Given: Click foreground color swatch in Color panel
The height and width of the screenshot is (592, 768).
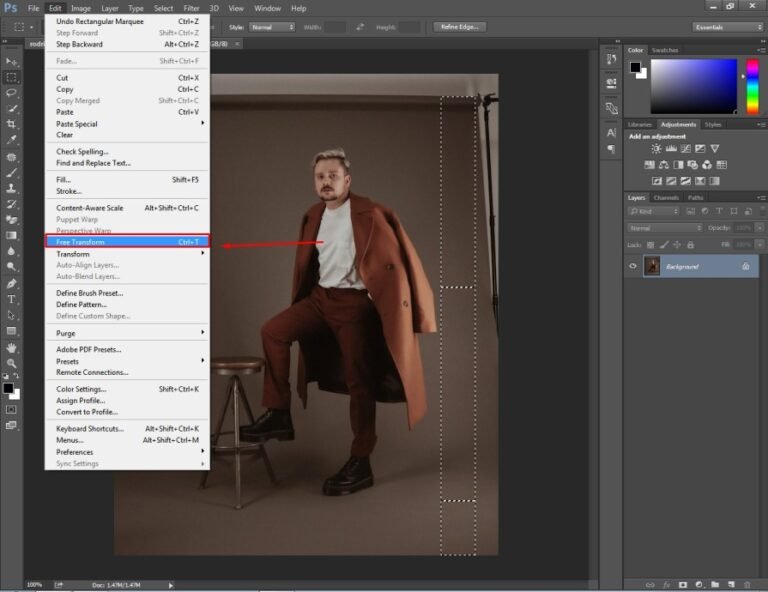Looking at the screenshot, I should pyautogui.click(x=635, y=67).
